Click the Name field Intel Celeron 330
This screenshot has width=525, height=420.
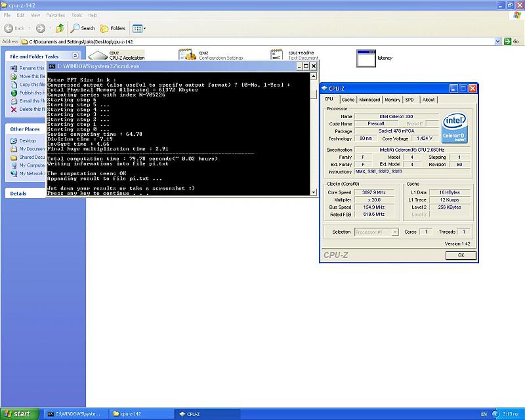(396, 117)
